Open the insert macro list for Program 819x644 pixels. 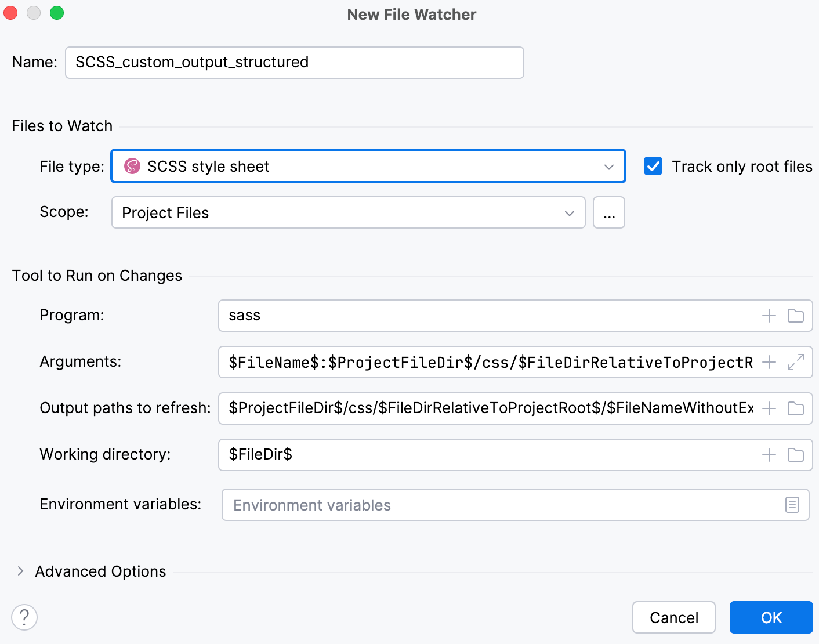[x=769, y=316]
